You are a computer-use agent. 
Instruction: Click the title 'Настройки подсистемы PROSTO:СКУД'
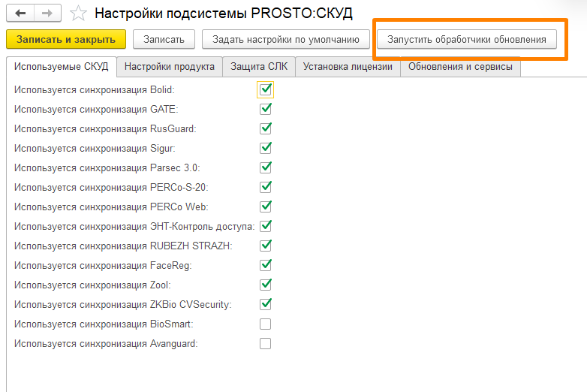click(224, 14)
